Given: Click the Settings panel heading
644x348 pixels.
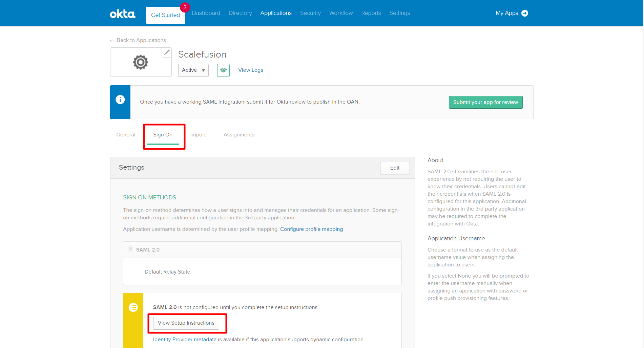Looking at the screenshot, I should click(131, 168).
